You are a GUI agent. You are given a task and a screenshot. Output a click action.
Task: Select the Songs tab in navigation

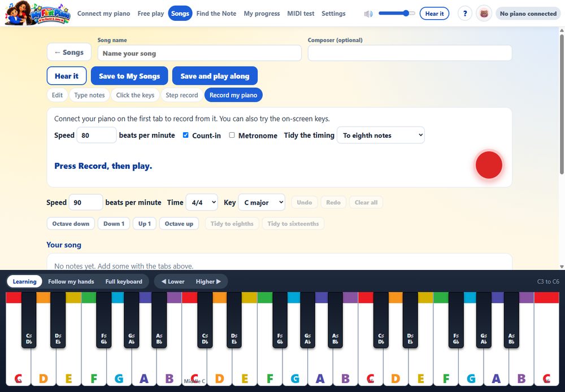point(180,14)
